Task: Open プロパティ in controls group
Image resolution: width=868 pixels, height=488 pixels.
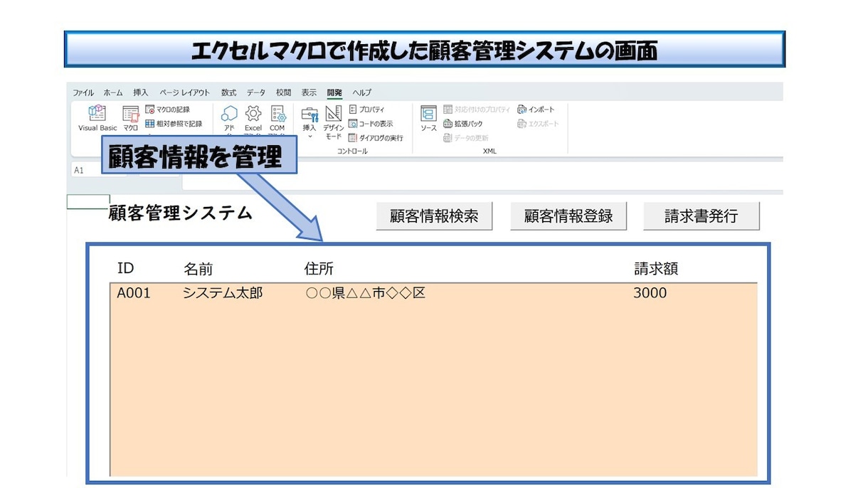Action: point(366,110)
